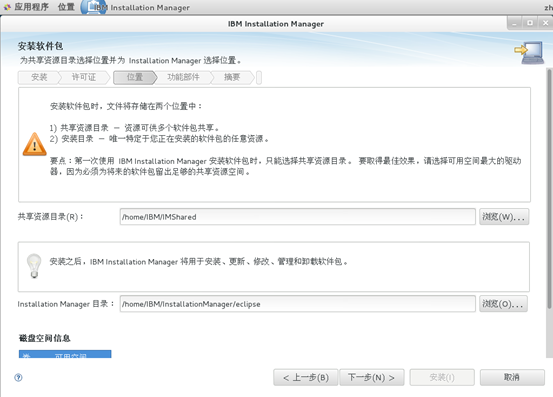The image size is (553, 397).
Task: Close the Installation Manager window
Action: pos(545,23)
